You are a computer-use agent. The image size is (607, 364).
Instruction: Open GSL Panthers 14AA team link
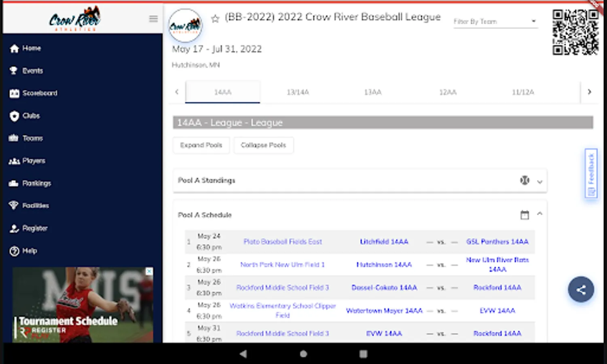[x=497, y=242]
